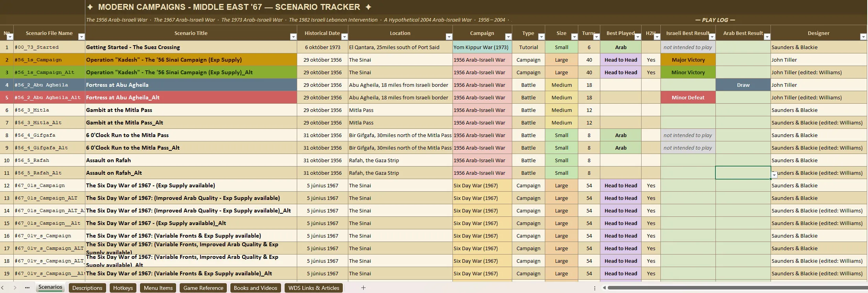Open the Hotkeys sheet tab
The height and width of the screenshot is (293, 868).
[123, 288]
